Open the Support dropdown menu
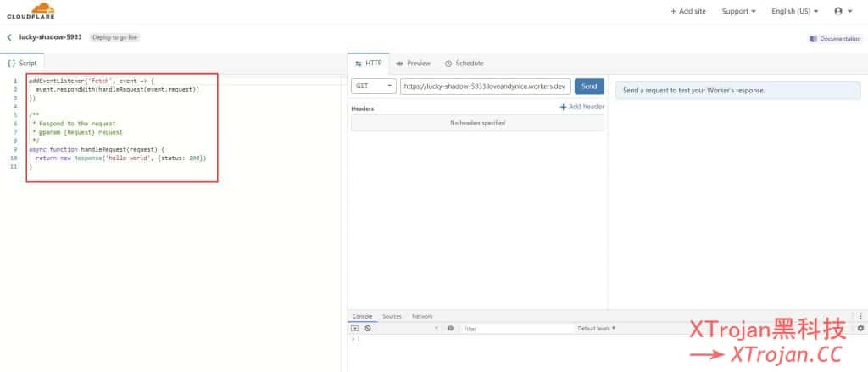This screenshot has width=868, height=372. coord(739,11)
